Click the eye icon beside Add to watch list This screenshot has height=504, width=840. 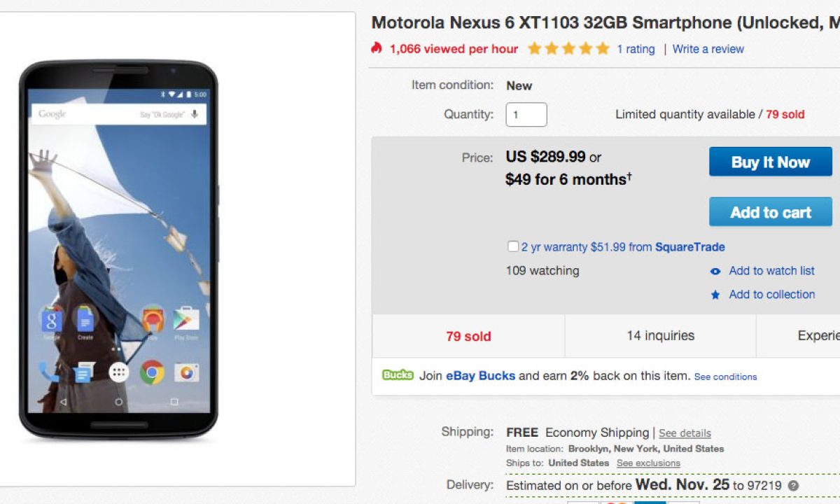[x=715, y=272]
